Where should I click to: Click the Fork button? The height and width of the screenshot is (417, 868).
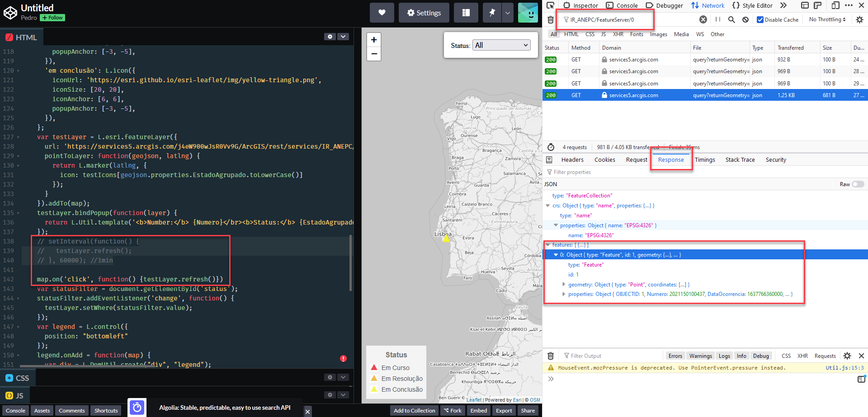pyautogui.click(x=453, y=410)
